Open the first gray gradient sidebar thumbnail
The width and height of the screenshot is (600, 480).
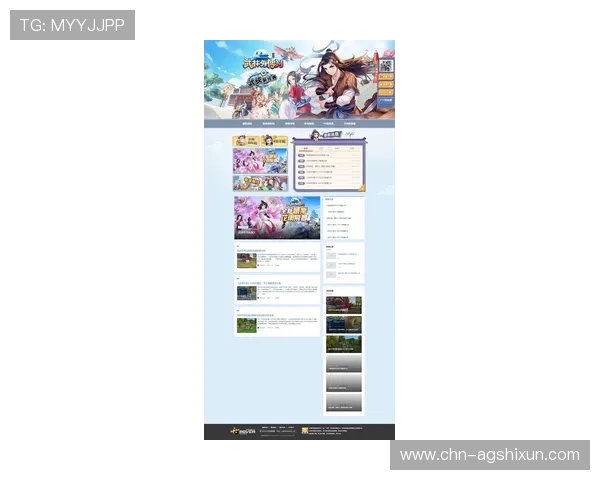(x=344, y=364)
